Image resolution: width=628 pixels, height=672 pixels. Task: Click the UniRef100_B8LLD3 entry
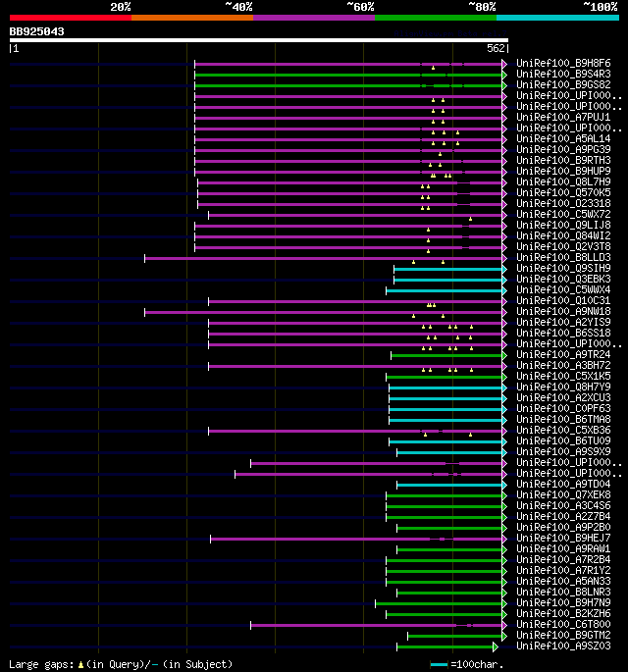coord(563,257)
